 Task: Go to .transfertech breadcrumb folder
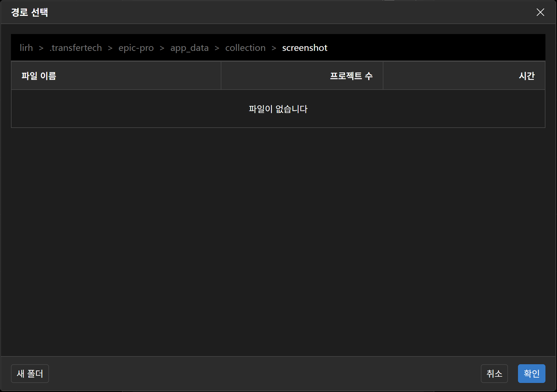(76, 48)
